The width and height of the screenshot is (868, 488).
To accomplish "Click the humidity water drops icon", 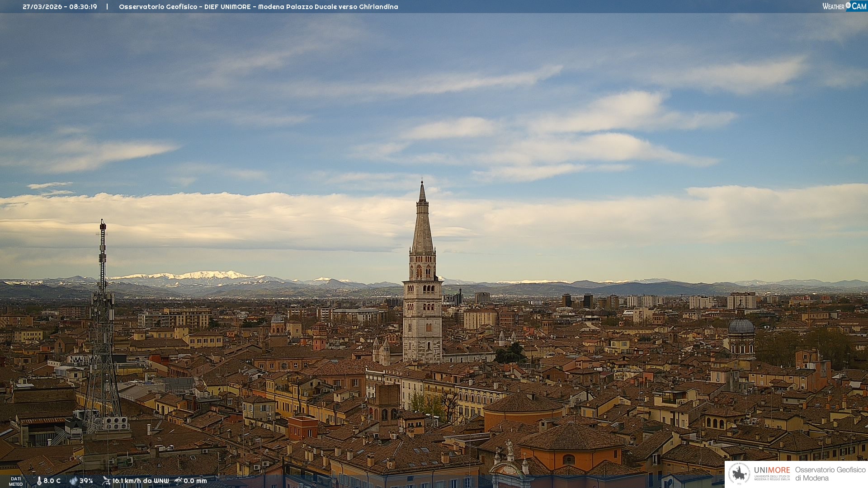I will pos(73,481).
